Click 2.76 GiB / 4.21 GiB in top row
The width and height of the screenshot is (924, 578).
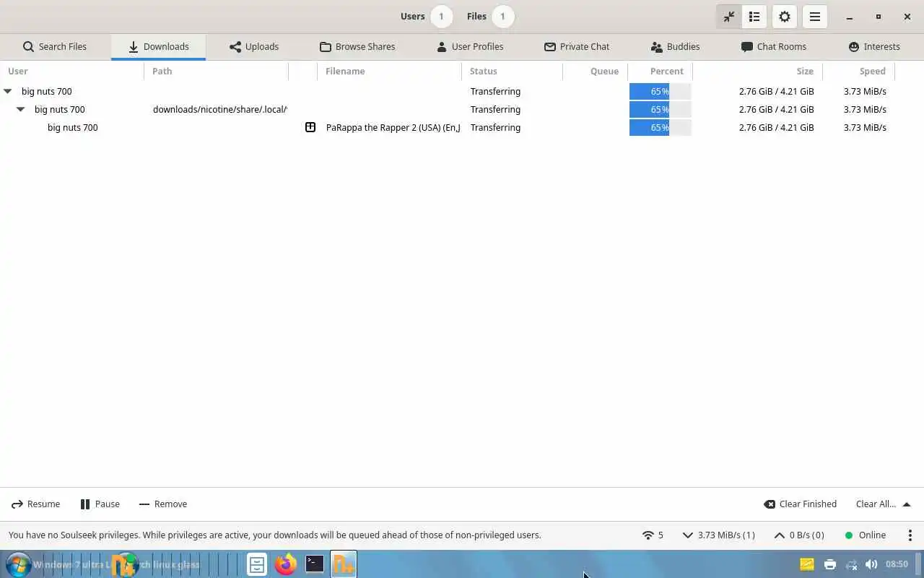click(x=776, y=91)
